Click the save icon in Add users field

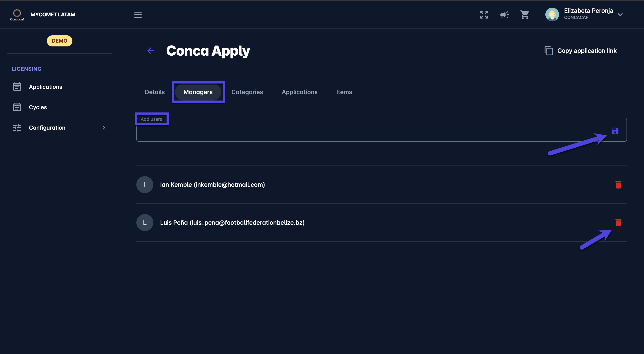click(615, 131)
